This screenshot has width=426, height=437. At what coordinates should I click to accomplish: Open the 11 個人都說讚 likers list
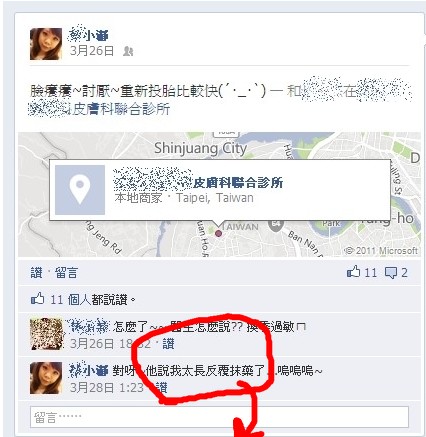[x=92, y=300]
